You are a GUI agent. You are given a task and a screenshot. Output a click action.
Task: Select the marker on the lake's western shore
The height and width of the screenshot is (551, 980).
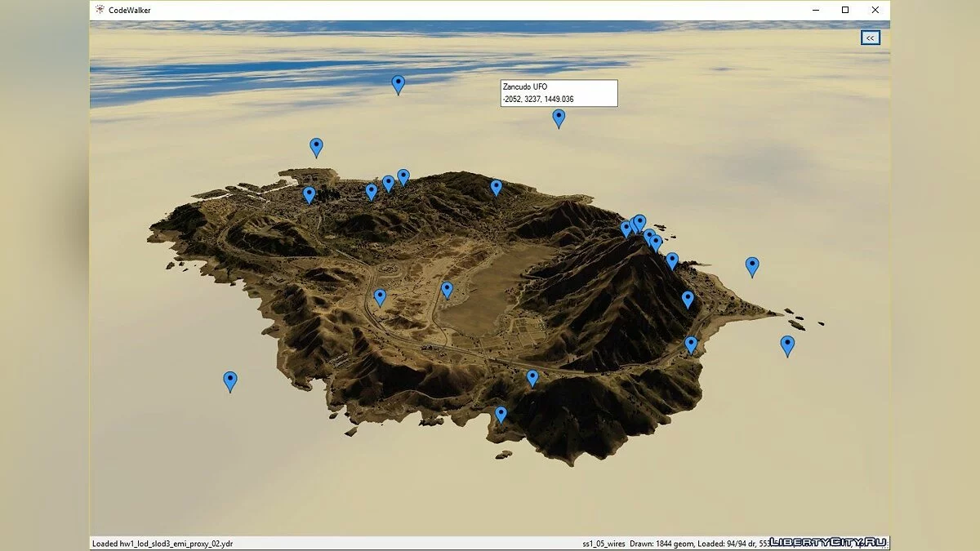coord(447,289)
